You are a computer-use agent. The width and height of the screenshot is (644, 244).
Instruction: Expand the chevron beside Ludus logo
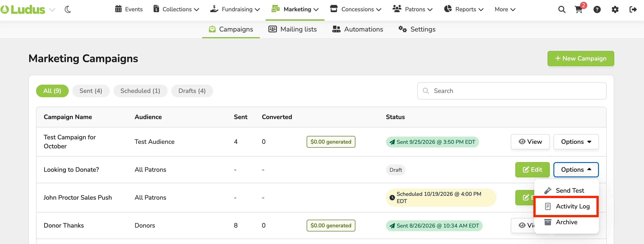coord(52,10)
